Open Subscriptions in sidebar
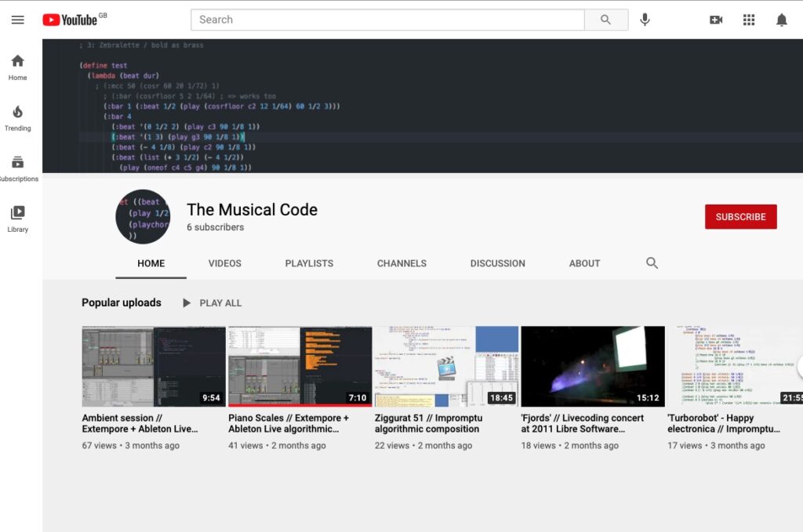The height and width of the screenshot is (532, 803). coord(17,168)
